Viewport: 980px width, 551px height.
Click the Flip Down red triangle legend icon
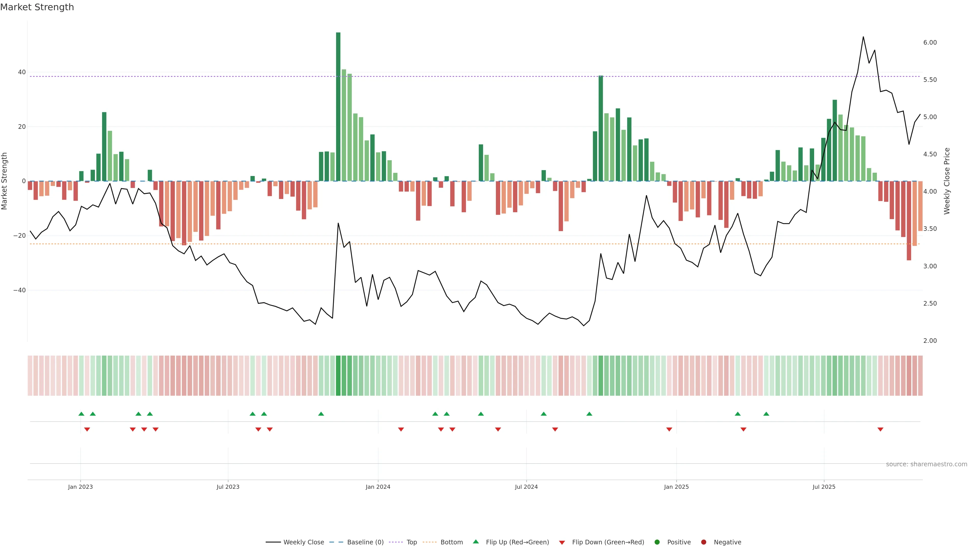click(x=562, y=543)
